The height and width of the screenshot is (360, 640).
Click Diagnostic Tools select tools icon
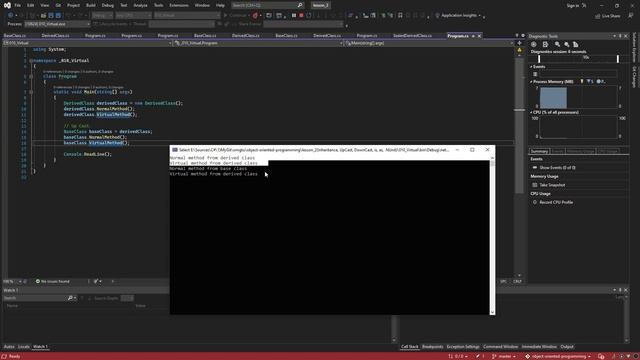click(x=545, y=44)
